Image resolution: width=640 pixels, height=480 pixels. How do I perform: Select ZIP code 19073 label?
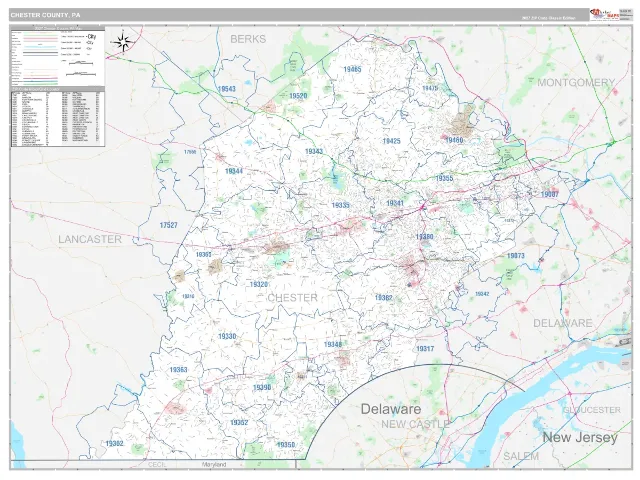516,256
